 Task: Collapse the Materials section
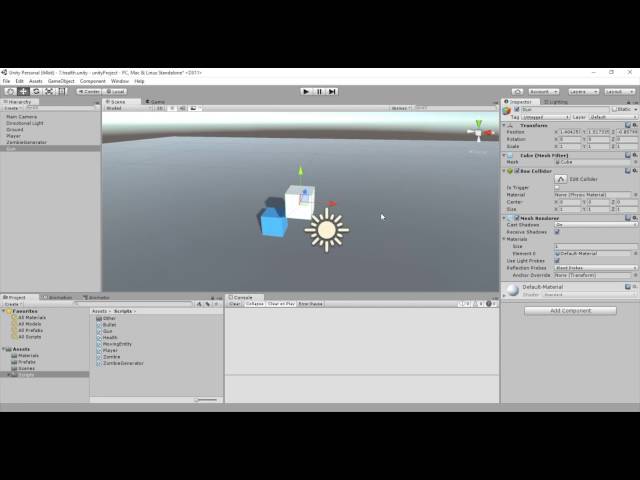[504, 239]
